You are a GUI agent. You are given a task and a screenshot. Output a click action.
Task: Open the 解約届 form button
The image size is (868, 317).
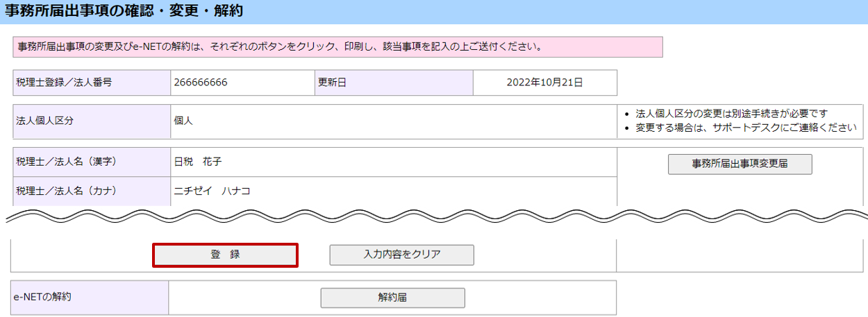392,298
